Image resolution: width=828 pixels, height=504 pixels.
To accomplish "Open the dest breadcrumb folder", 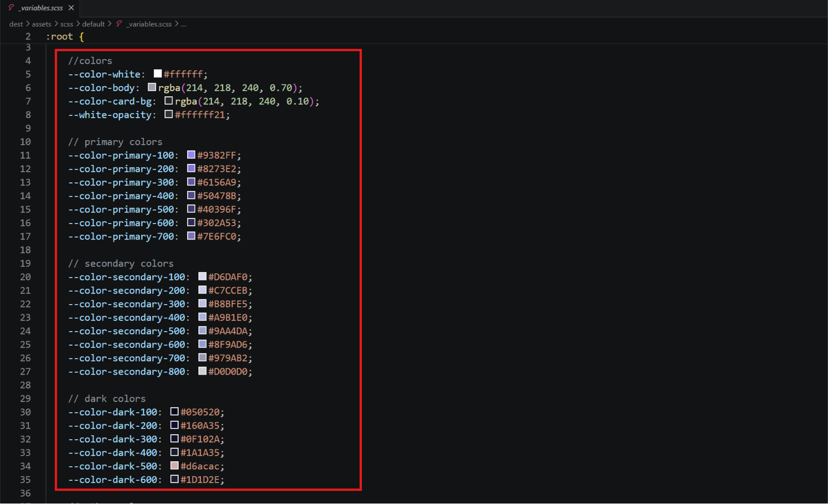I will (x=16, y=24).
